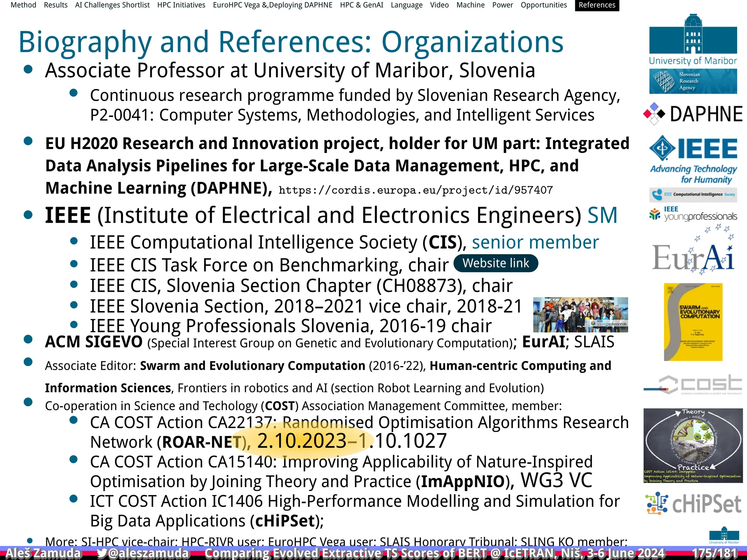Image resolution: width=747 pixels, height=560 pixels.
Task: Jump to Video section
Action: coord(439,5)
